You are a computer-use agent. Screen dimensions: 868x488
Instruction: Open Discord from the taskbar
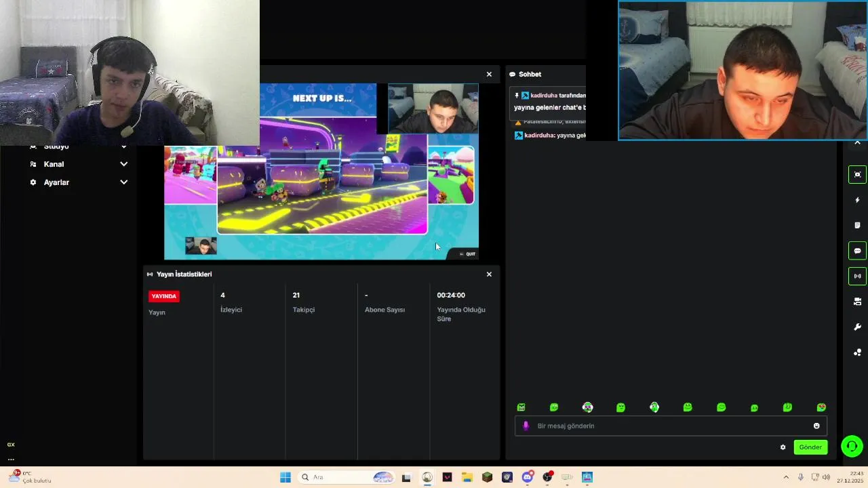pos(527,477)
